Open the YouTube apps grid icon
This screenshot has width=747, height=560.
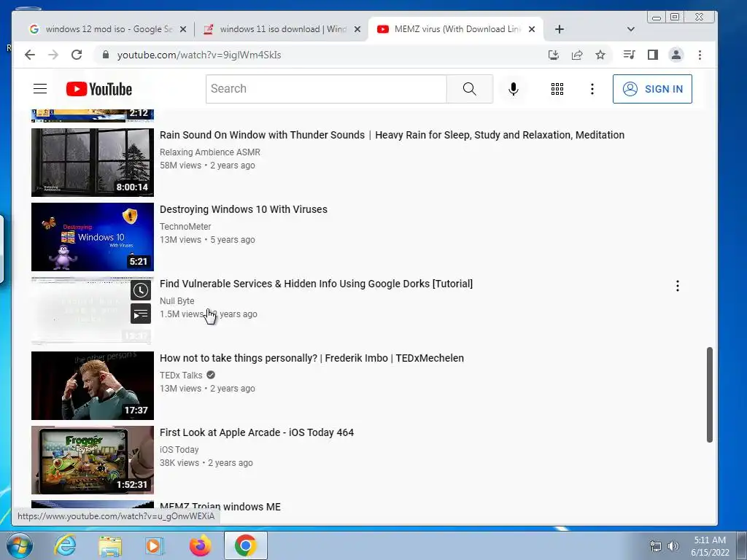557,89
